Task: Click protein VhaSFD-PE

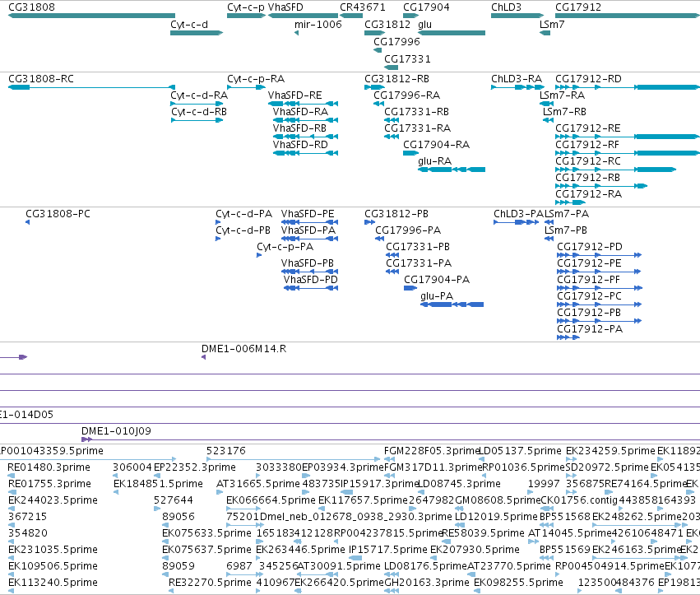Action: [309, 222]
